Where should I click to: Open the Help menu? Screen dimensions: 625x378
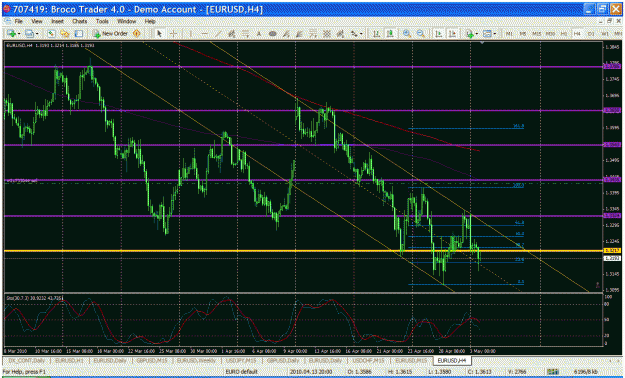coord(150,21)
